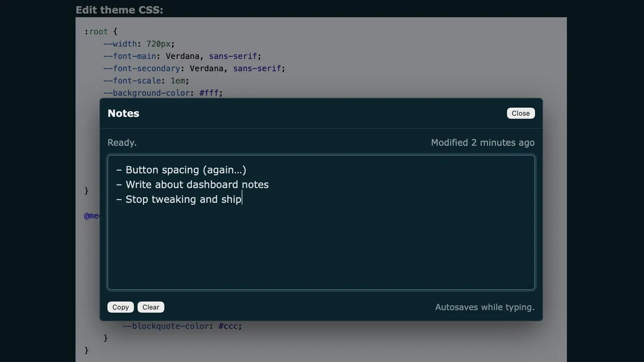Viewport: 644px width, 362px height.
Task: Copy the notes with Copy button
Action: (x=120, y=307)
